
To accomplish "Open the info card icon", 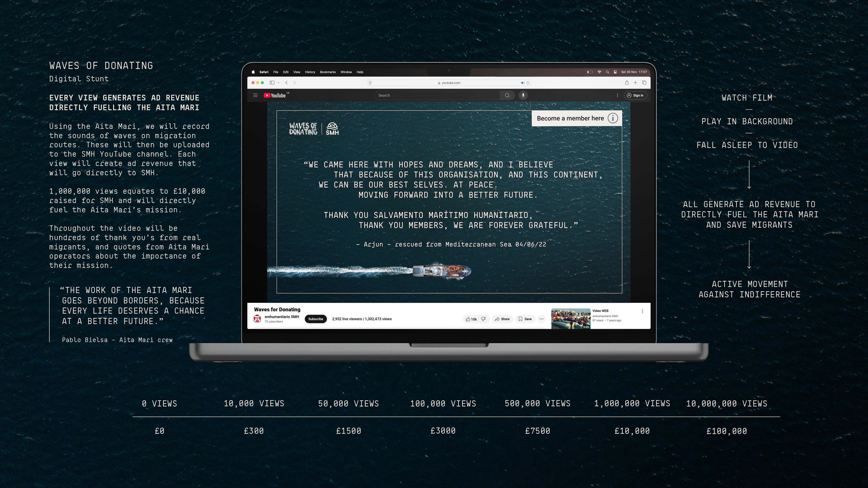I will (613, 118).
